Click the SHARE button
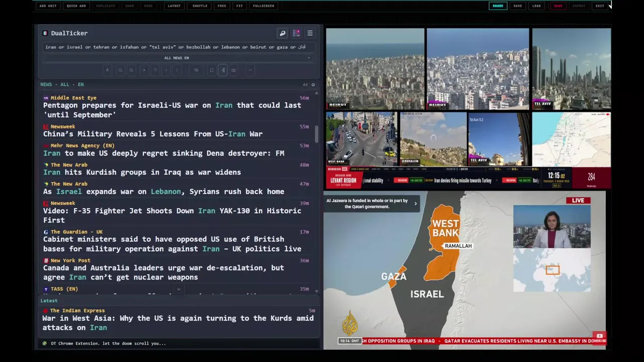 tap(498, 6)
